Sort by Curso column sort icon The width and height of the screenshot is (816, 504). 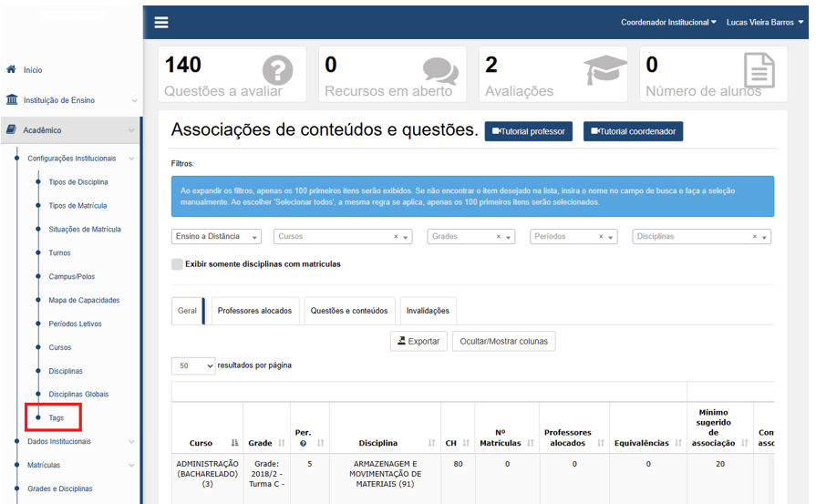234,443
